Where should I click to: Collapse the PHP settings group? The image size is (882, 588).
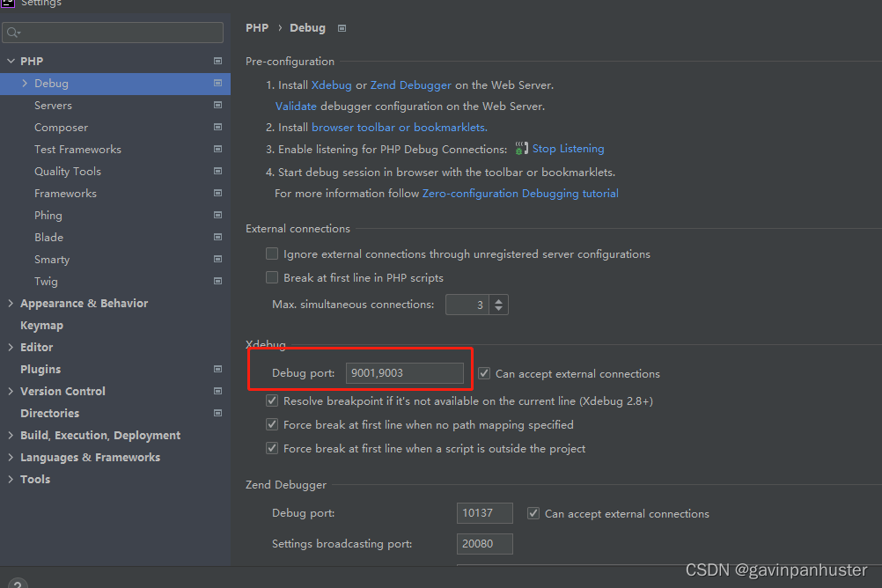[x=11, y=61]
